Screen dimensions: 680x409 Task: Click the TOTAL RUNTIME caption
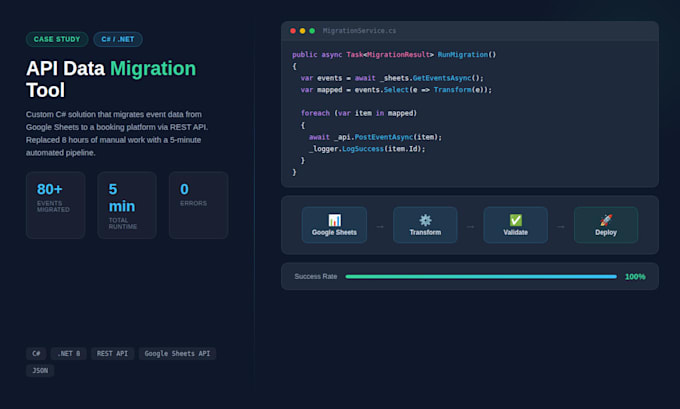(x=123, y=223)
